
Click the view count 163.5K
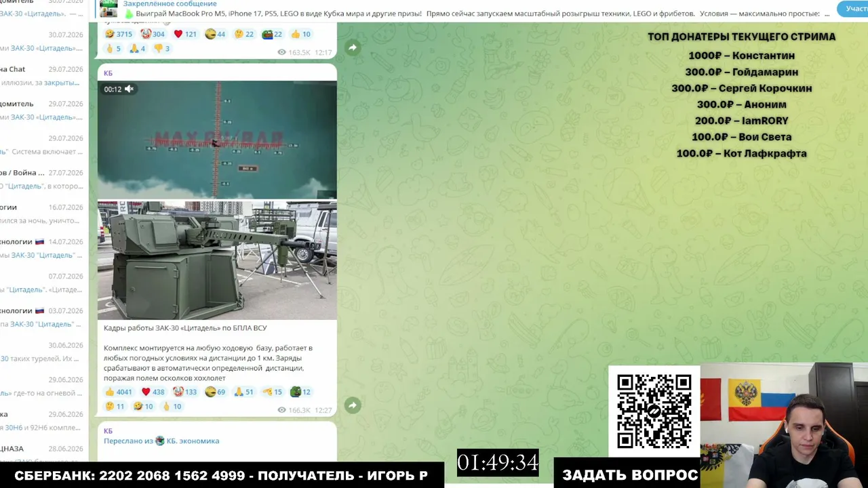click(294, 52)
